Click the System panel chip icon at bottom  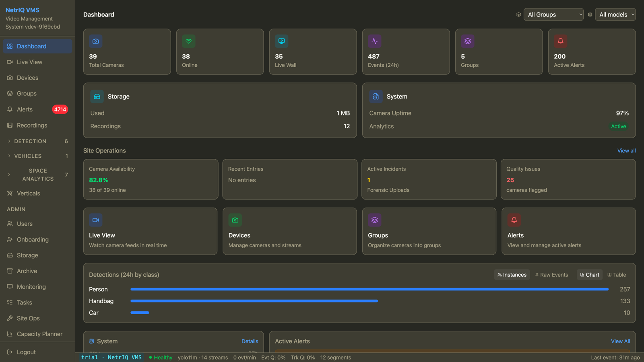[92, 341]
